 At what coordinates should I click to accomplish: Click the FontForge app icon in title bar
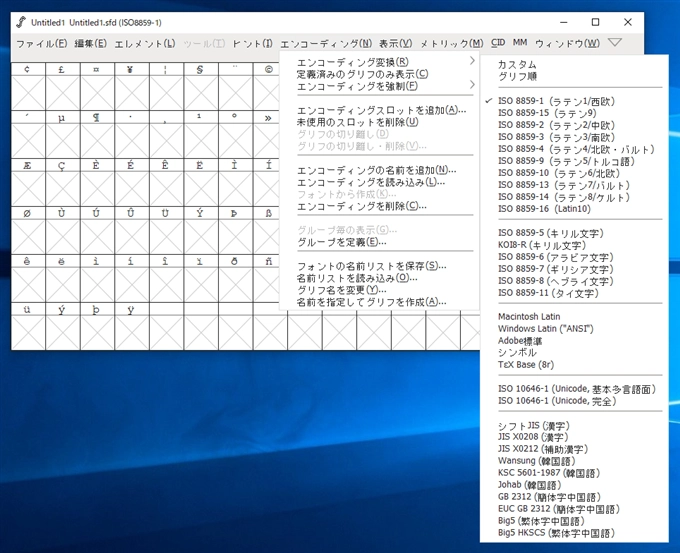coord(21,22)
